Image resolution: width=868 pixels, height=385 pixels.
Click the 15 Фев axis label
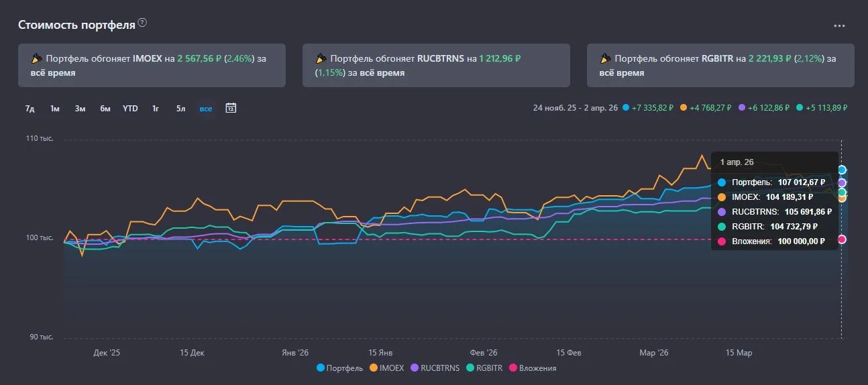pyautogui.click(x=569, y=352)
